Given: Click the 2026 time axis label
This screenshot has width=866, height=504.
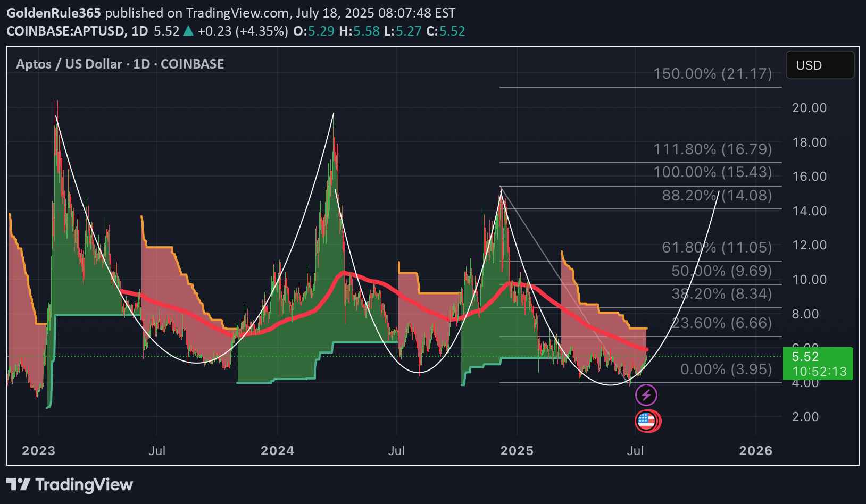Looking at the screenshot, I should tap(756, 451).
